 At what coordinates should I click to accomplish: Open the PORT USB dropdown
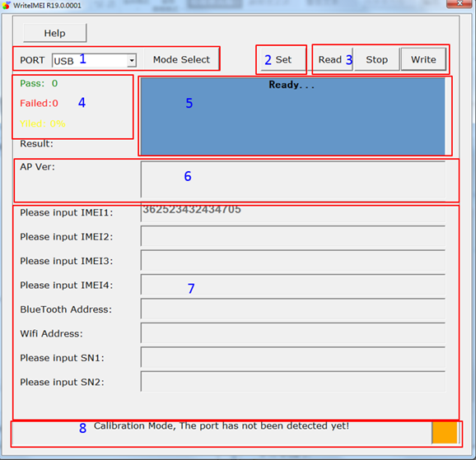(94, 60)
